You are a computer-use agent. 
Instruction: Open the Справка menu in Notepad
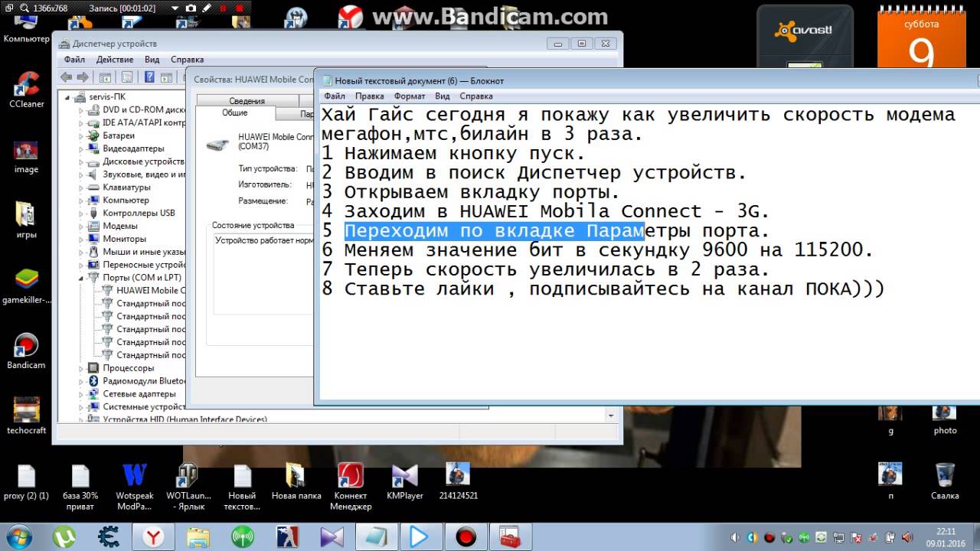point(476,96)
